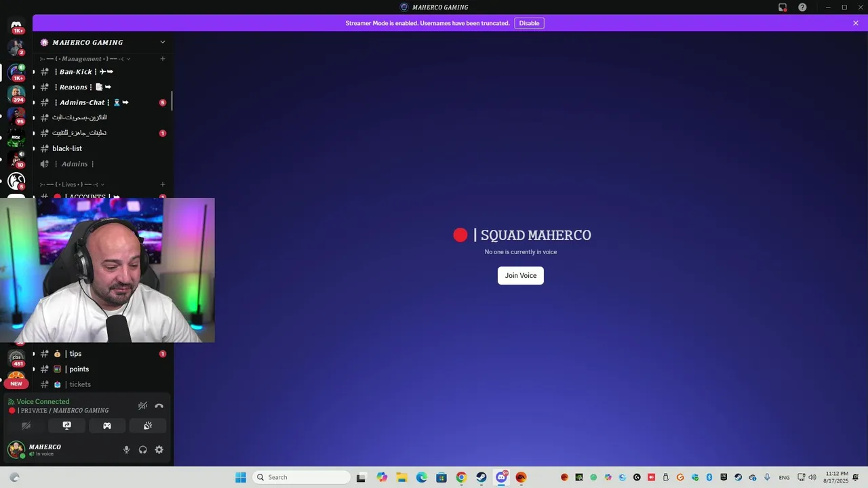
Task: Open Steam from taskbar
Action: tap(481, 477)
